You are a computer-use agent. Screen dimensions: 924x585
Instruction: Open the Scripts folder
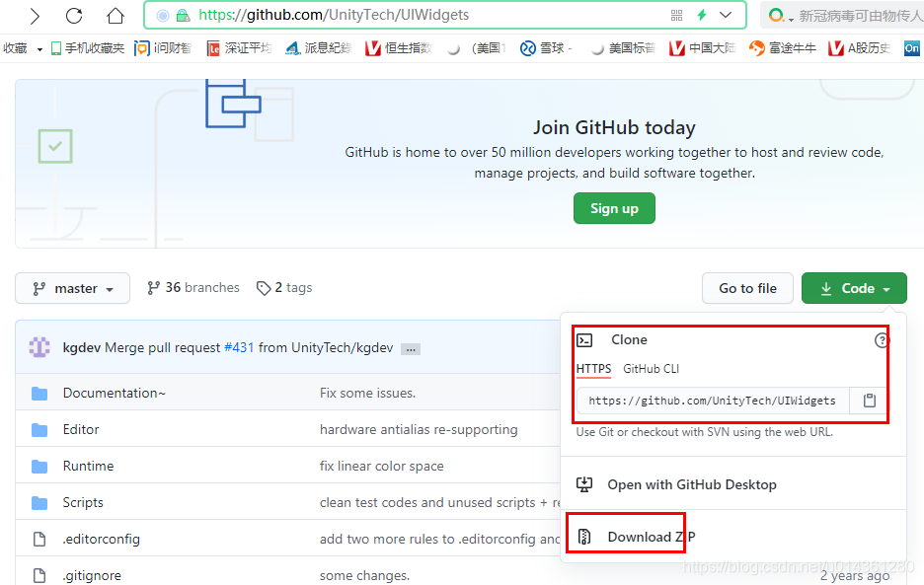(83, 502)
